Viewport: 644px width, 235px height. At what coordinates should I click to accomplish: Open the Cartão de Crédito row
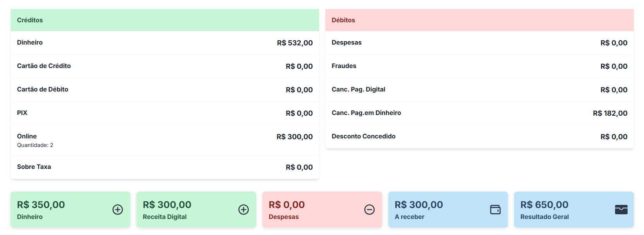click(165, 66)
